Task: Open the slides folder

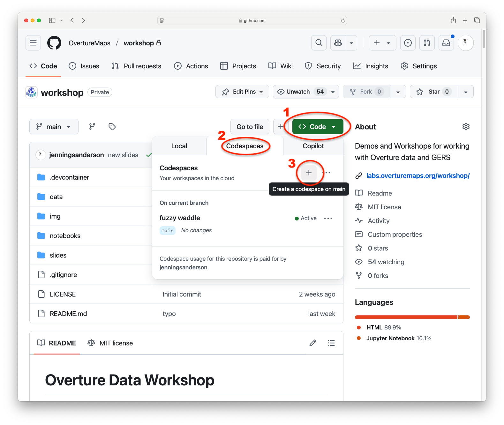Action: click(x=58, y=255)
